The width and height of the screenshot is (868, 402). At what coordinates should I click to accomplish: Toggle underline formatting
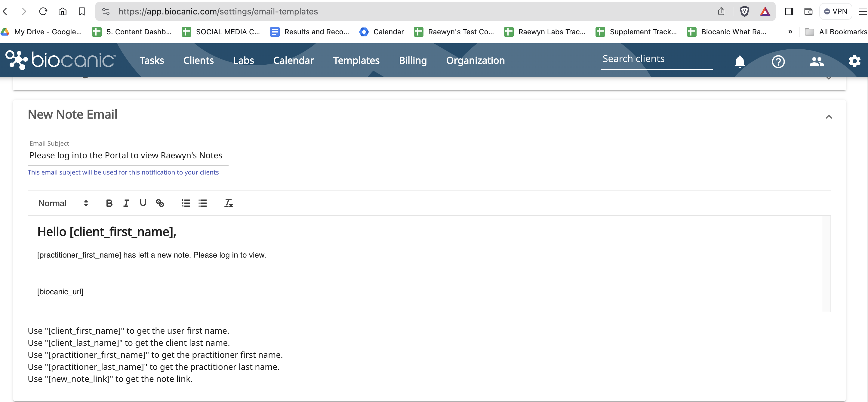(143, 203)
